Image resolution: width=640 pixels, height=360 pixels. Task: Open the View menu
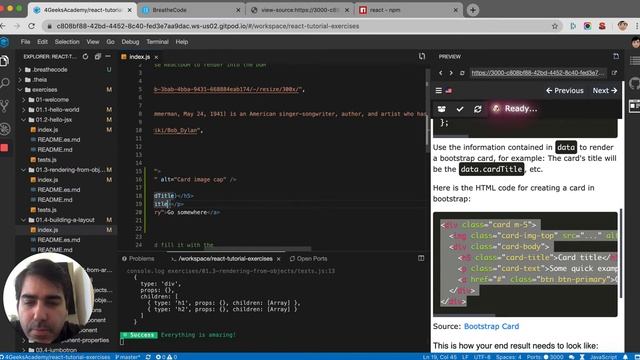tap(93, 42)
